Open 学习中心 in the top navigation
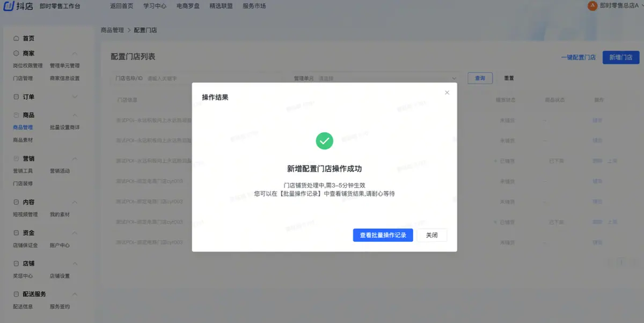Screen dimensions: 644x323 click(155, 6)
